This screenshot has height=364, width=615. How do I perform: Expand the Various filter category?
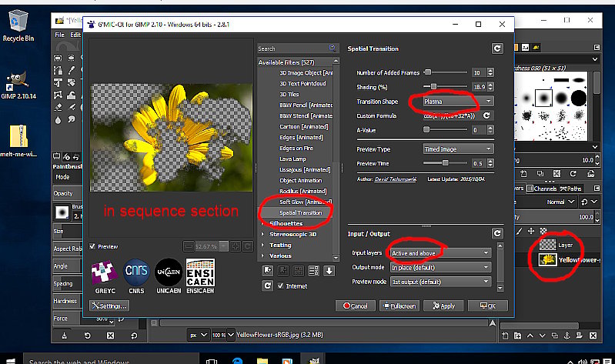262,255
